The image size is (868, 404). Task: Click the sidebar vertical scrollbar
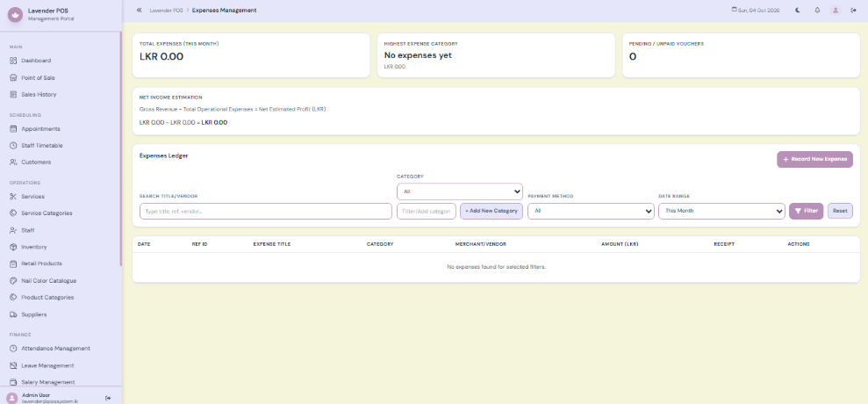coord(120,148)
